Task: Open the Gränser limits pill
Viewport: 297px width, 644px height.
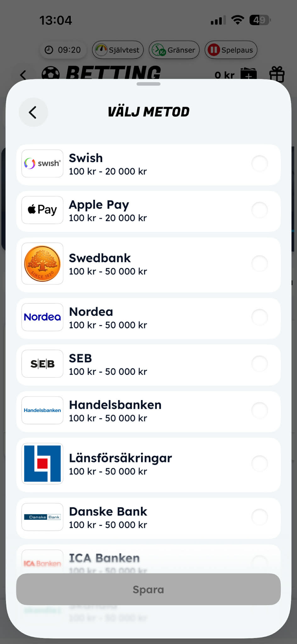Action: [174, 50]
